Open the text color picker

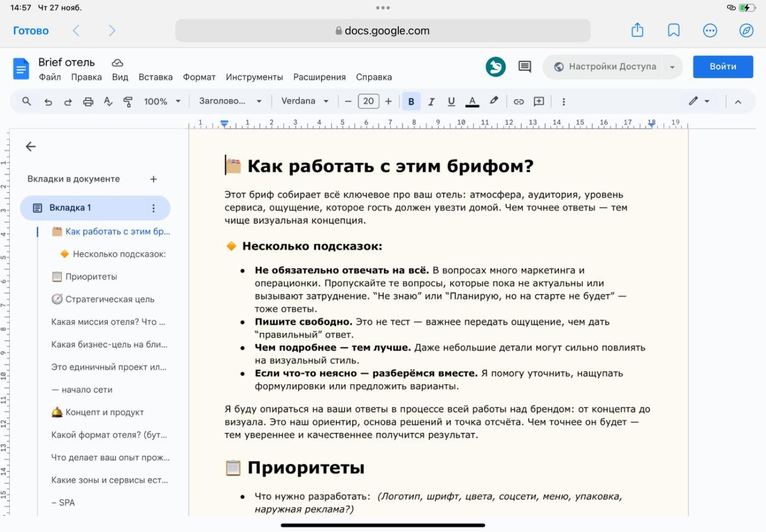[x=472, y=102]
